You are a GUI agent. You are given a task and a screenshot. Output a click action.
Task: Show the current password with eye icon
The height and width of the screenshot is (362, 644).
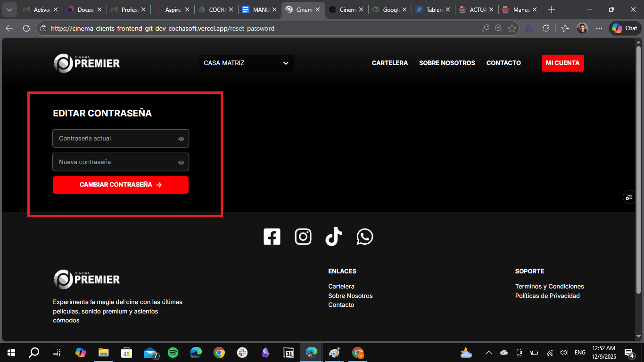181,139
